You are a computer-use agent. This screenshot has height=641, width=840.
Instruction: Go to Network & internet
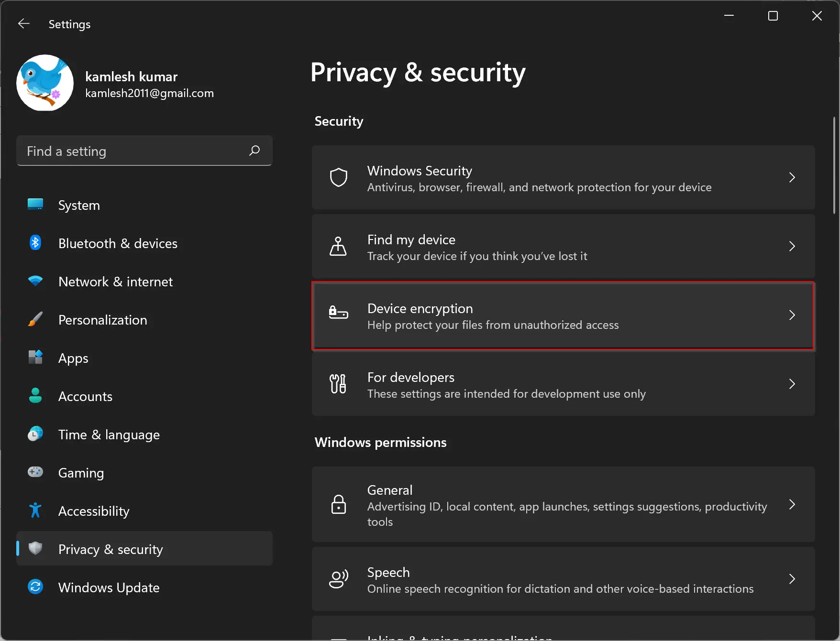coord(115,282)
